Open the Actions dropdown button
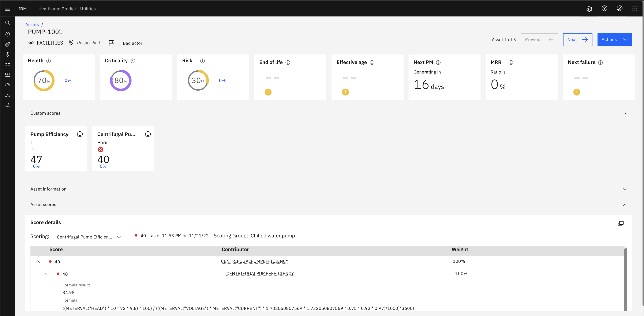644x316 pixels. pos(615,39)
